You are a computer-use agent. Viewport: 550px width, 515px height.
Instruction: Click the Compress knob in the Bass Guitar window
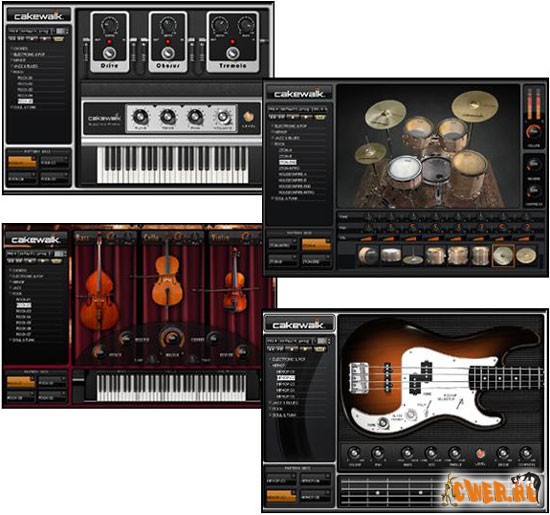pyautogui.click(x=526, y=453)
